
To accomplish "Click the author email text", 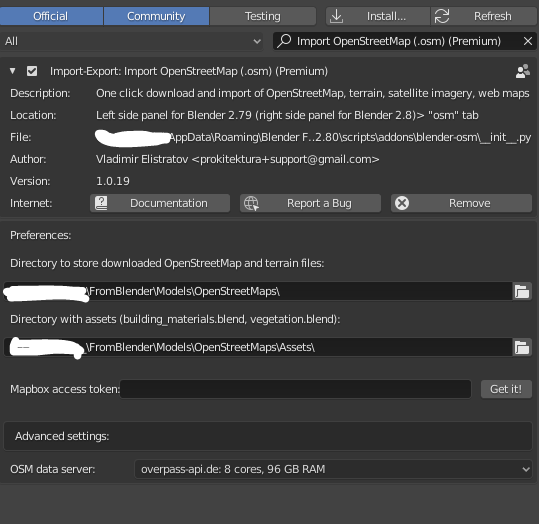I will click(x=285, y=159).
